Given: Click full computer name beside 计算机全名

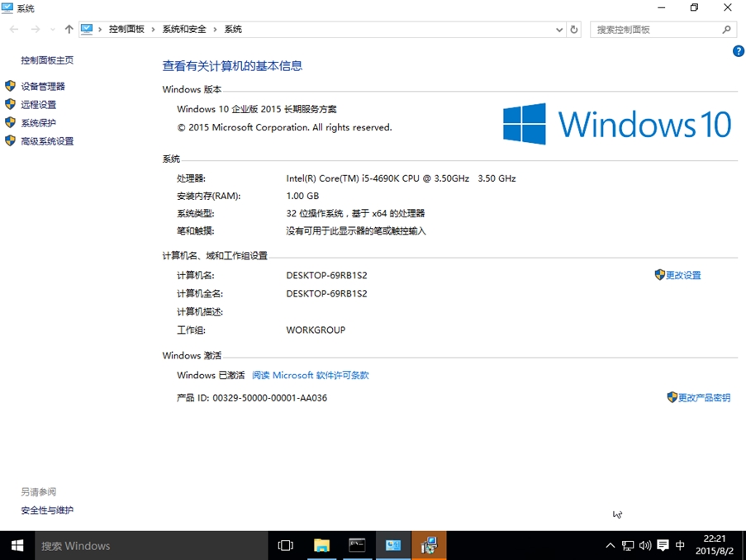Looking at the screenshot, I should coord(327,293).
